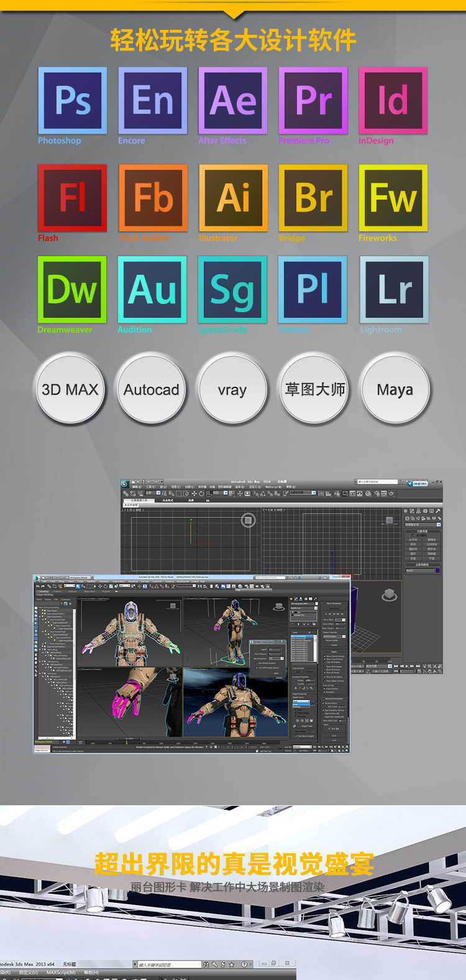The image size is (466, 980).
Task: Click the SpeedGrade Sg icon
Action: pyautogui.click(x=233, y=290)
